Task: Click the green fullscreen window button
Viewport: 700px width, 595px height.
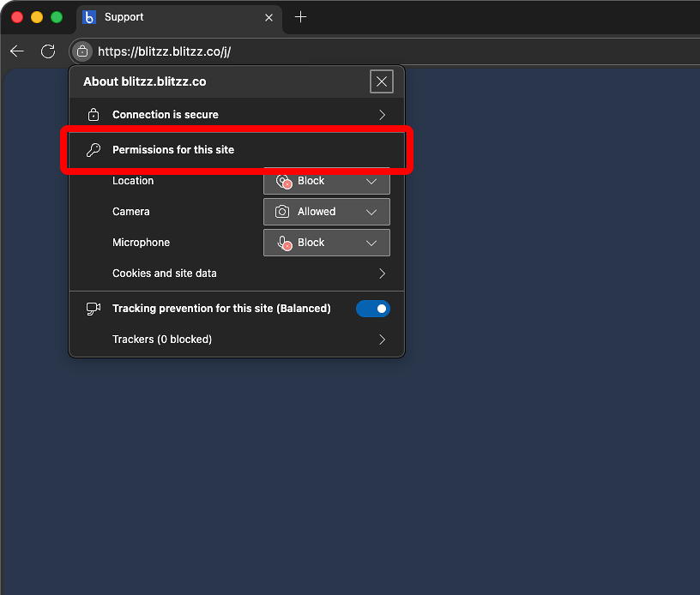Action: tap(57, 17)
